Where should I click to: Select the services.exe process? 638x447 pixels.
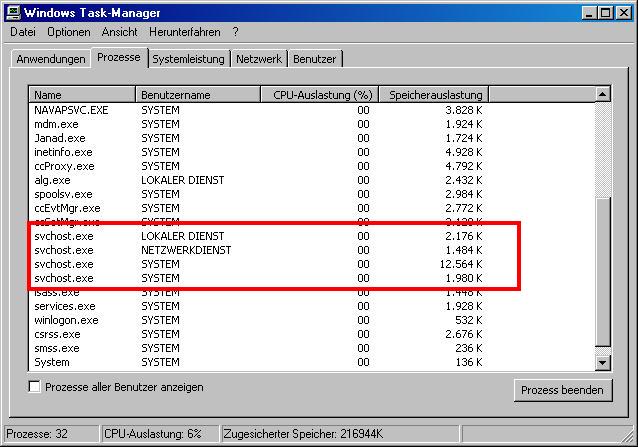click(x=259, y=306)
